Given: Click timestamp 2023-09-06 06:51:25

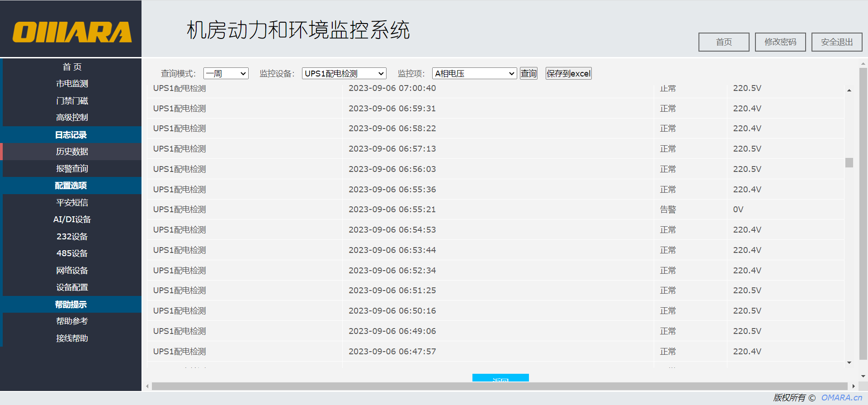Looking at the screenshot, I should pos(392,291).
